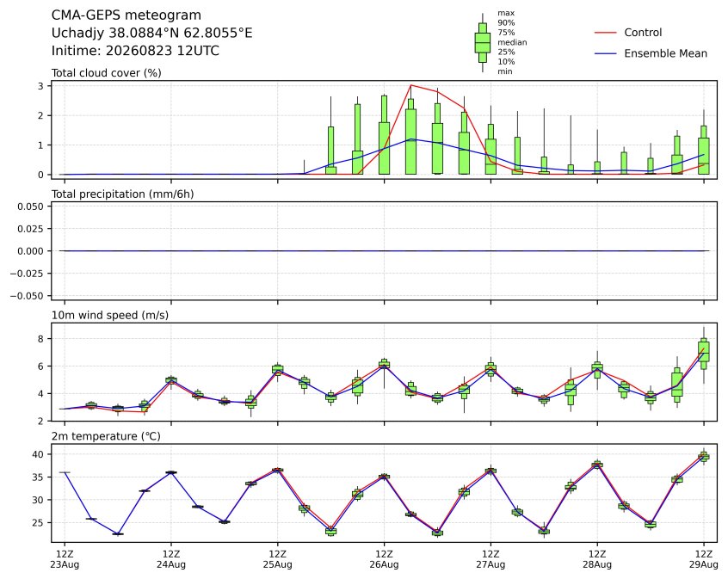Click the 29Aug 12Z temperature box plot

pos(704,457)
